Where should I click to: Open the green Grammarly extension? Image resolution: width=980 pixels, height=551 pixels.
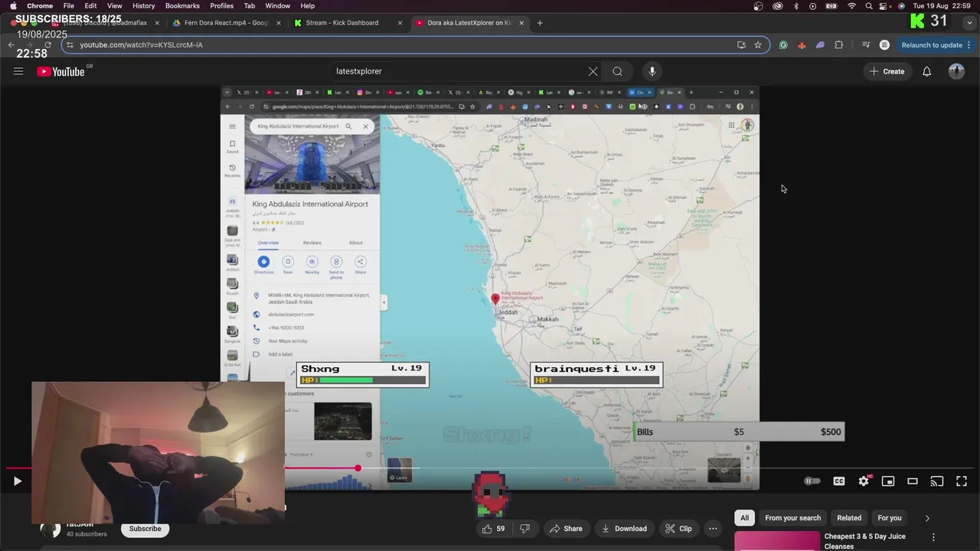pyautogui.click(x=783, y=45)
